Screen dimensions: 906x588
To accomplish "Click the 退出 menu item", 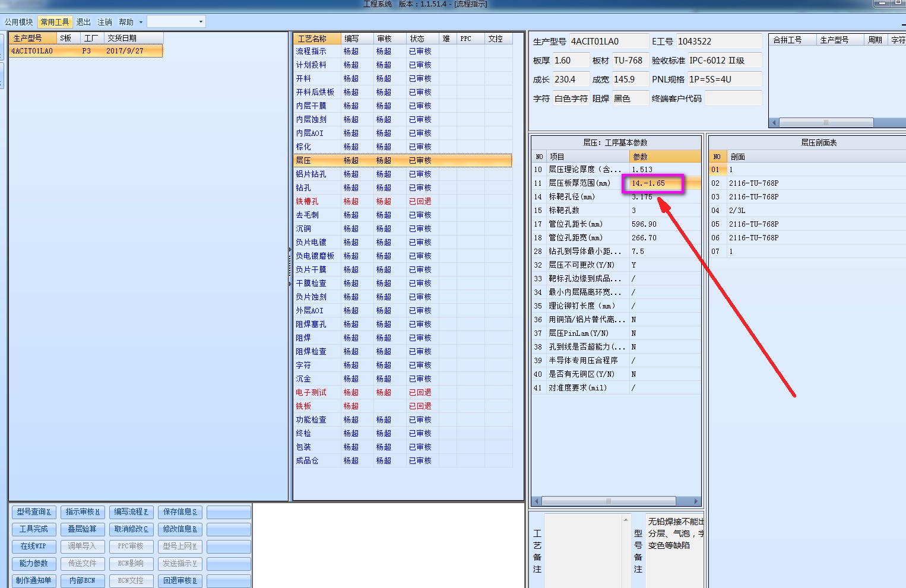I will point(84,22).
